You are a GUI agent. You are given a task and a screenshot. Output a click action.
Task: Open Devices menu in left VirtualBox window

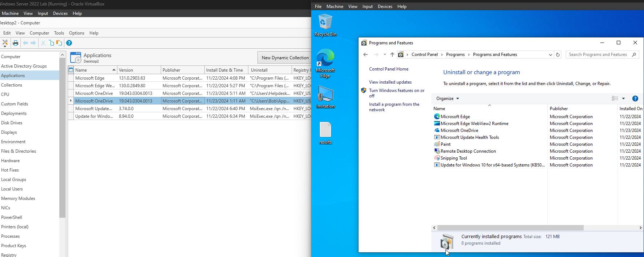60,13
